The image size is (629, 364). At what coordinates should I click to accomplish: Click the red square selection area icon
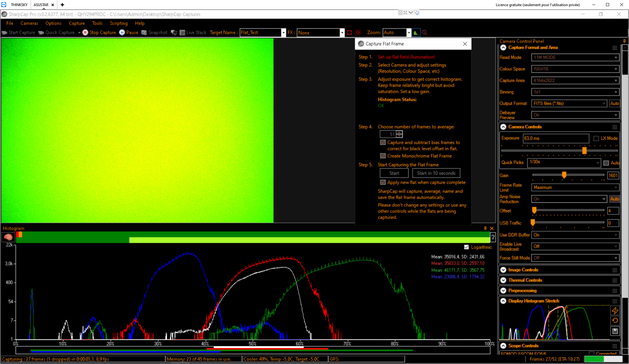coord(349,33)
